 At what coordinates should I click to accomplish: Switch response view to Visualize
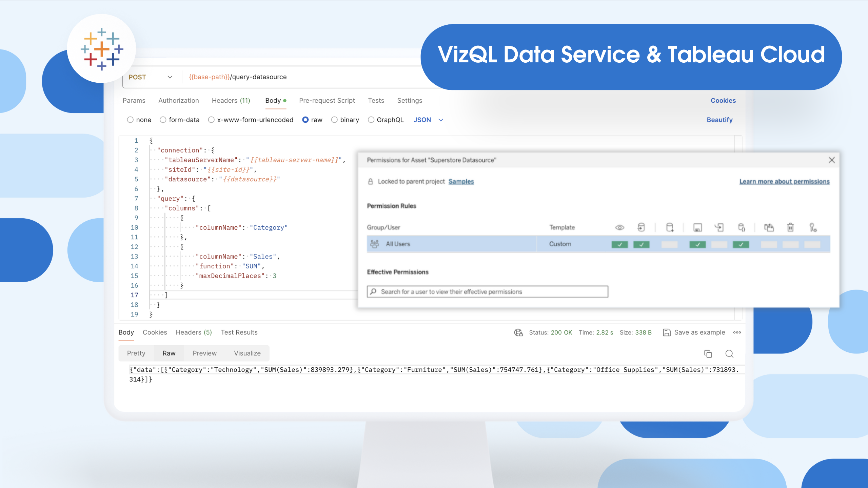(x=247, y=353)
